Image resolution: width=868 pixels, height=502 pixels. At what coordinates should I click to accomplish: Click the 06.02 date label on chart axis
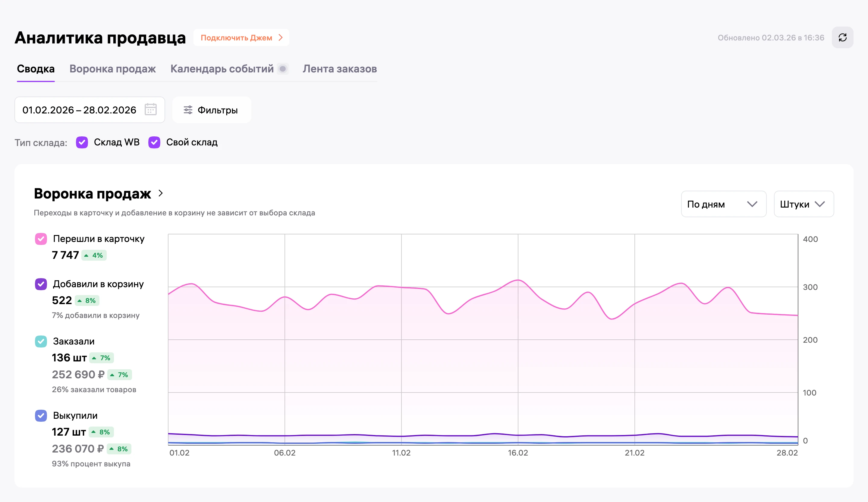point(285,453)
